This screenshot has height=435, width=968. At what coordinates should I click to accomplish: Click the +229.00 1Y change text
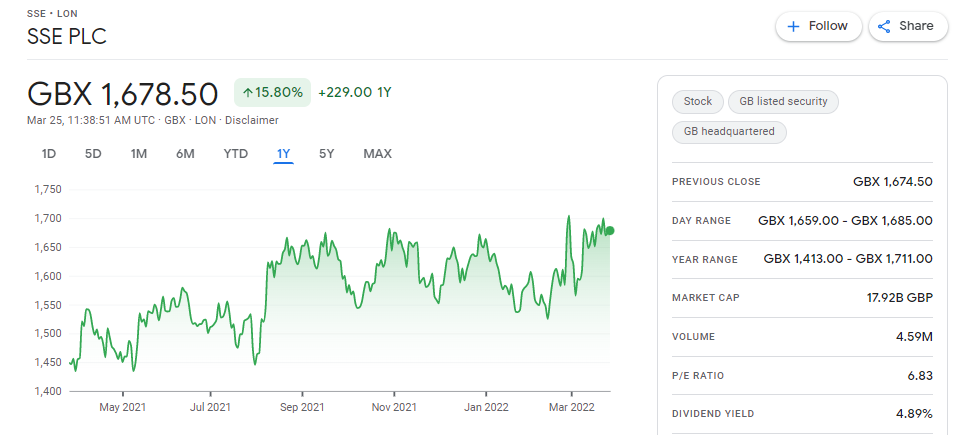pos(355,93)
